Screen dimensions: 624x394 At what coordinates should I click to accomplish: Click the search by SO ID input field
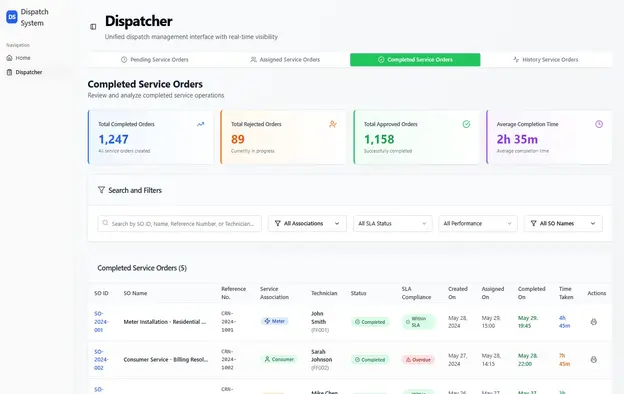[x=179, y=223]
